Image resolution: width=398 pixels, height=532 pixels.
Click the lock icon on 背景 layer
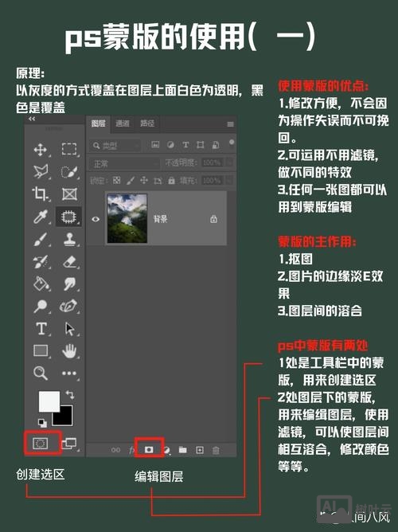(x=213, y=219)
